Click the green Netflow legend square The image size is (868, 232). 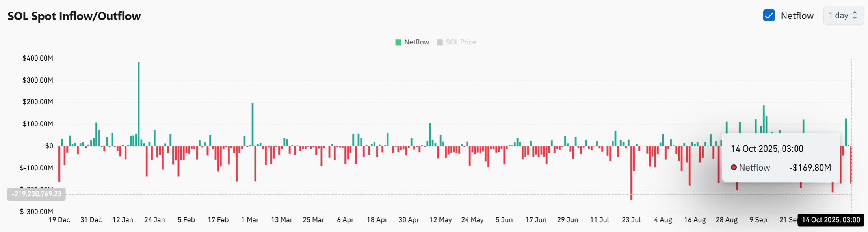pyautogui.click(x=398, y=42)
